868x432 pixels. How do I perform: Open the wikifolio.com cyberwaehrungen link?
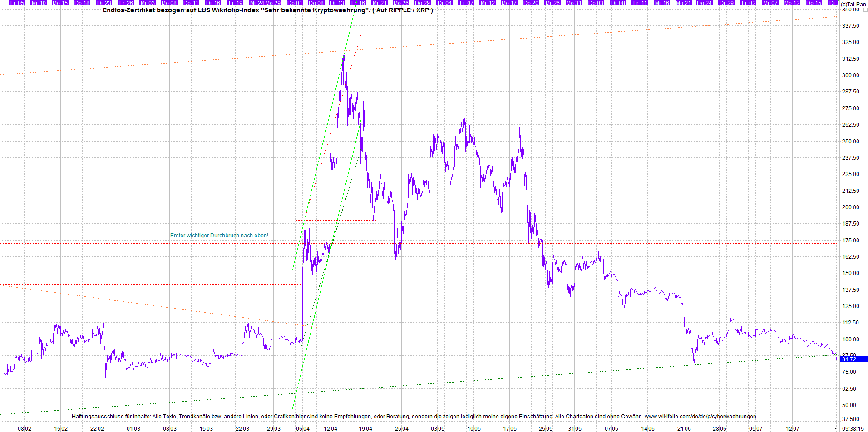click(700, 416)
